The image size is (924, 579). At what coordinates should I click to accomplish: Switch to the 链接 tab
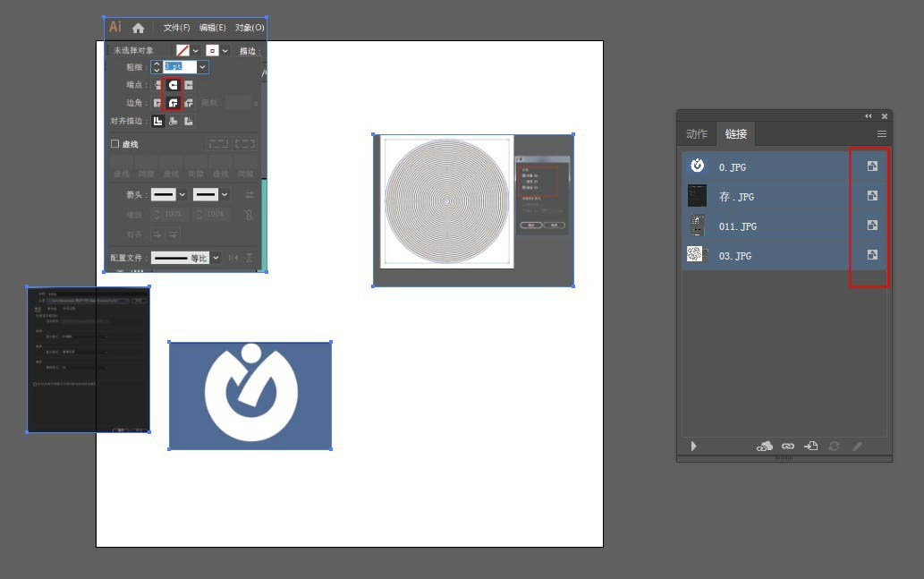735,134
